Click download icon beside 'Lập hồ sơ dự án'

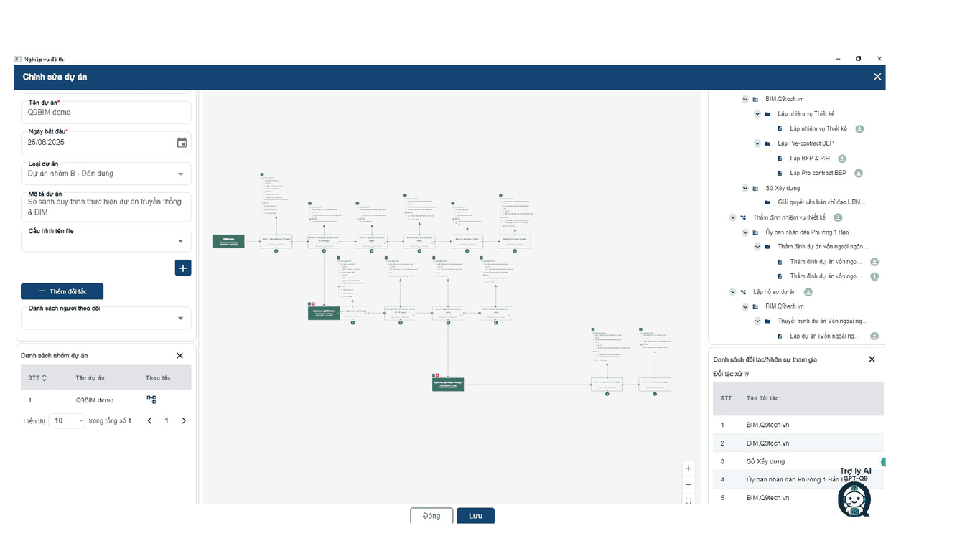(x=808, y=292)
